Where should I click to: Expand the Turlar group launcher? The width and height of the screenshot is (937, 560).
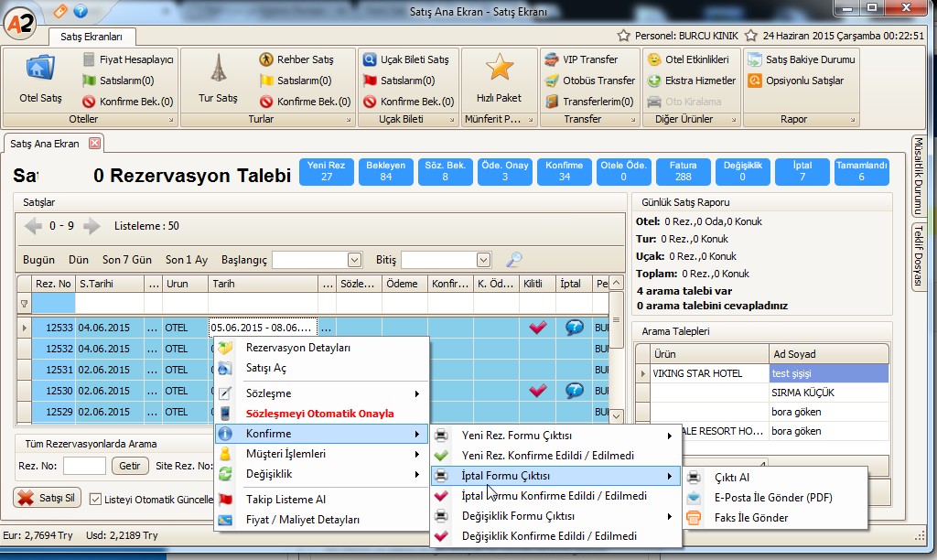tap(349, 120)
